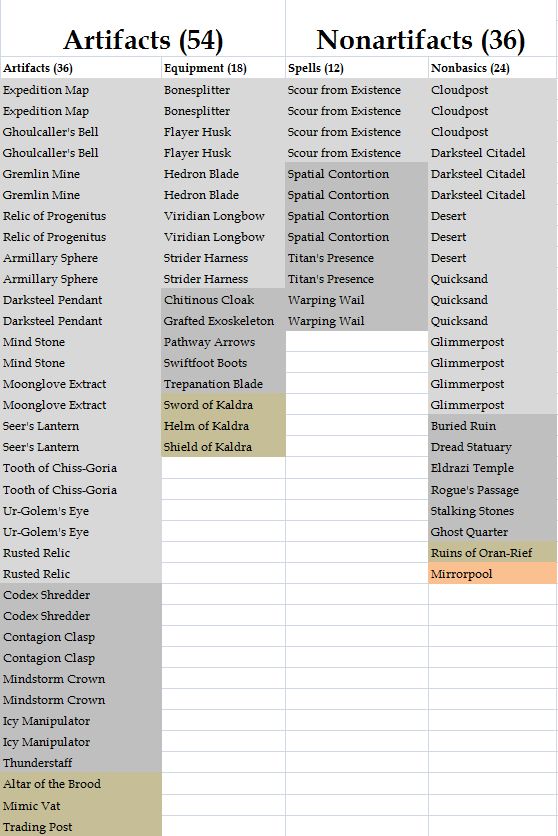Click the Trading Post cell
This screenshot has width=558, height=836.
click(x=81, y=826)
